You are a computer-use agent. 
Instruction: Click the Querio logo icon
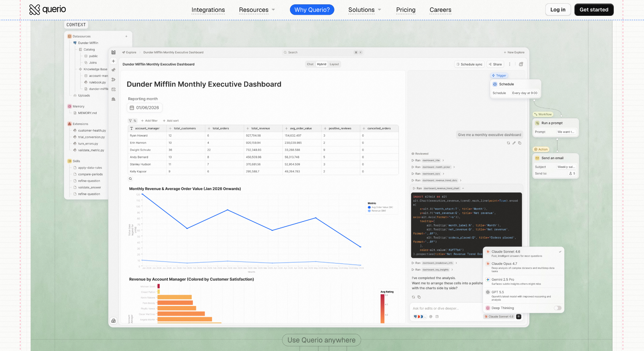(35, 9)
